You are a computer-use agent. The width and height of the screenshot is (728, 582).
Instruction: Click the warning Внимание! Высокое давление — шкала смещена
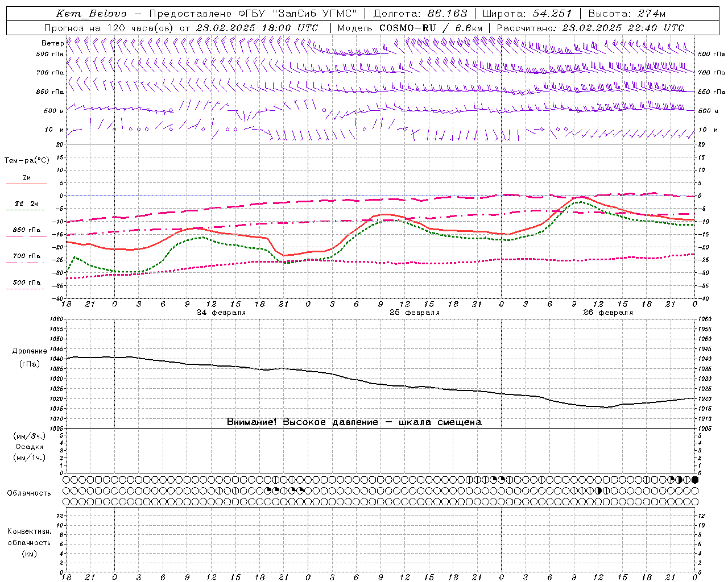[x=354, y=422]
